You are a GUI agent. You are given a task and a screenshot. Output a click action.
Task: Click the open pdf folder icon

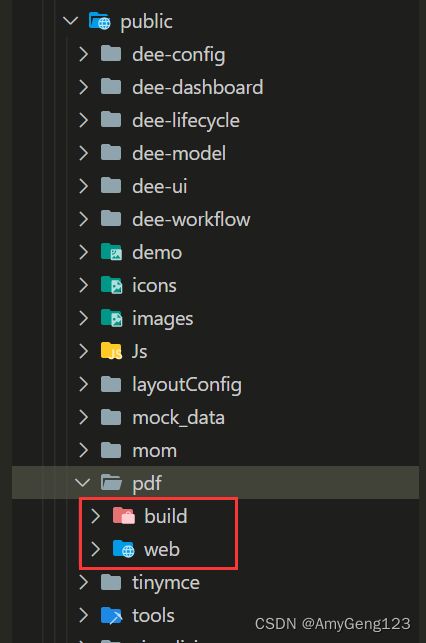tap(112, 483)
